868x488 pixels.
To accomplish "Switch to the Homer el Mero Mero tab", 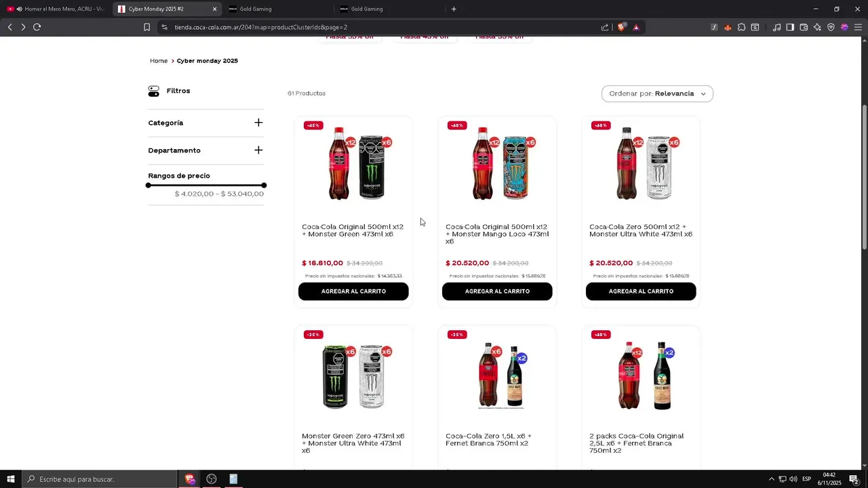I will [56, 9].
